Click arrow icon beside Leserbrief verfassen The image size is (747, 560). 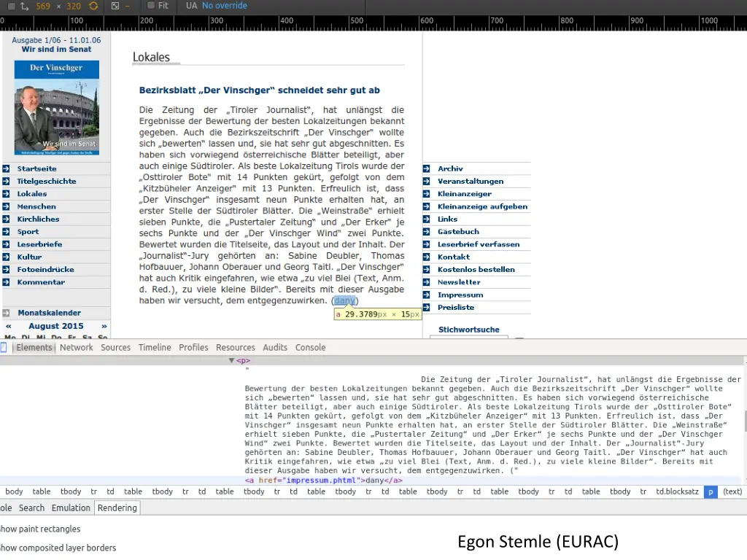(x=426, y=244)
